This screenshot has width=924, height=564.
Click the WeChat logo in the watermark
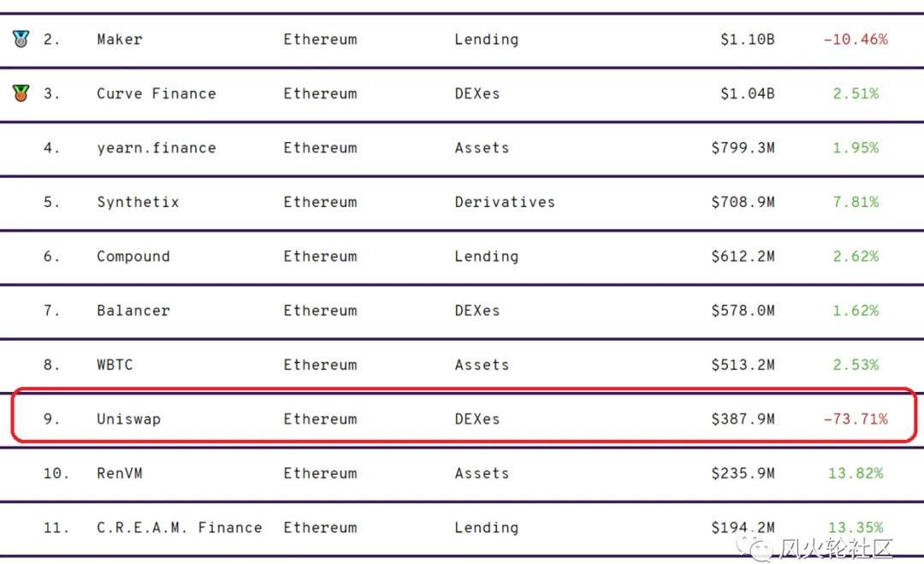754,547
